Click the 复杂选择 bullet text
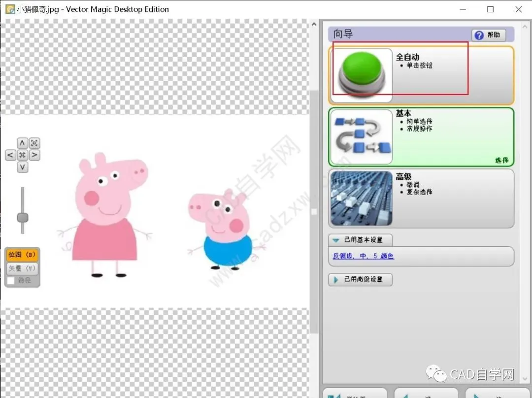 pyautogui.click(x=419, y=192)
